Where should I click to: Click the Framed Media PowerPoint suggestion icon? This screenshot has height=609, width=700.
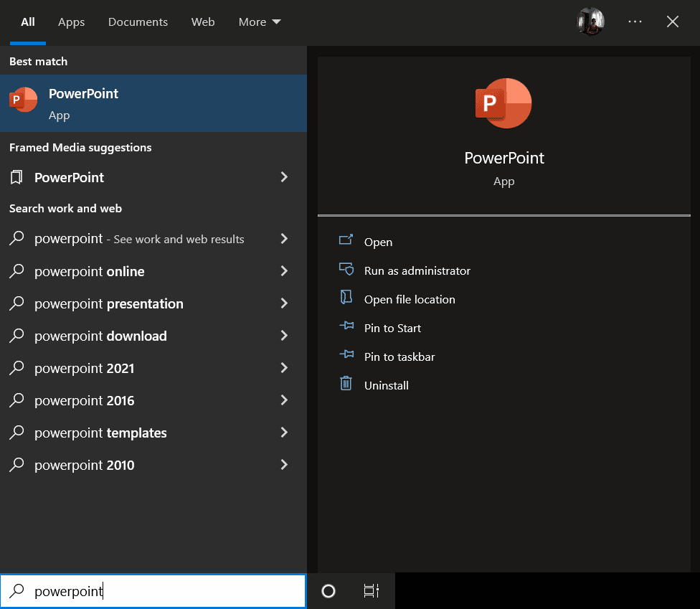pyautogui.click(x=16, y=177)
